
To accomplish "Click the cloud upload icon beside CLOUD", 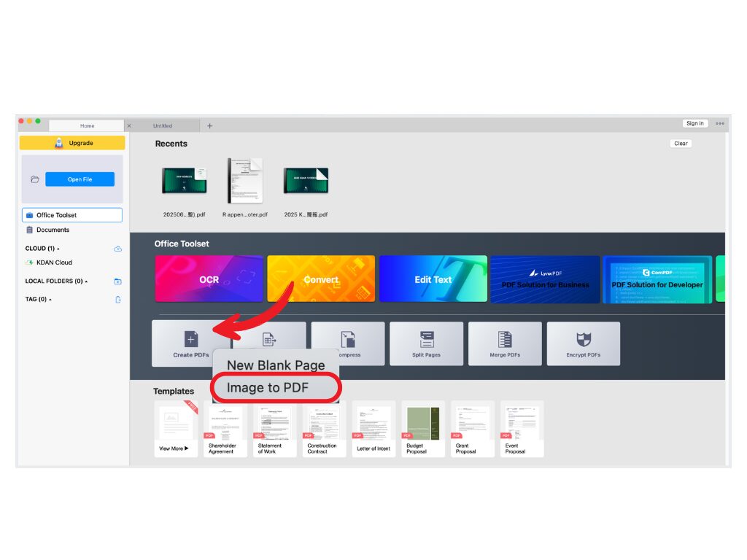I will click(118, 249).
